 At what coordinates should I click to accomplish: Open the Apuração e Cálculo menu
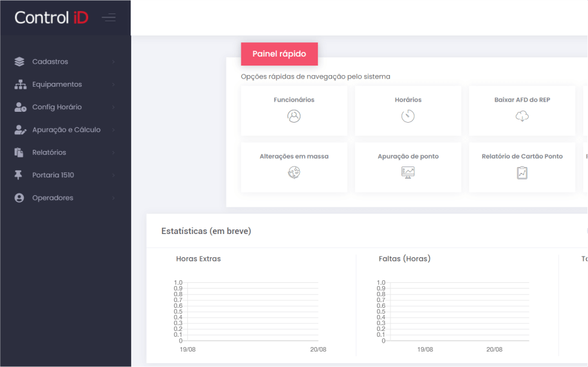65,130
